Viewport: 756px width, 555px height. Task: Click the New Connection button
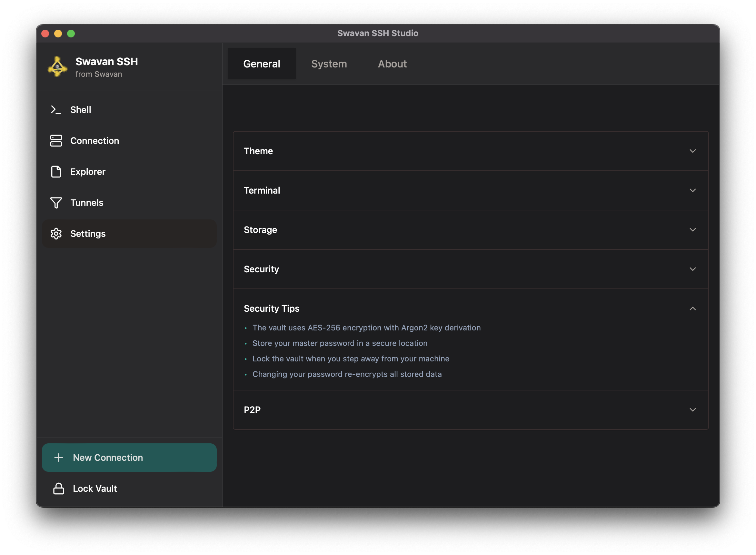pos(129,458)
